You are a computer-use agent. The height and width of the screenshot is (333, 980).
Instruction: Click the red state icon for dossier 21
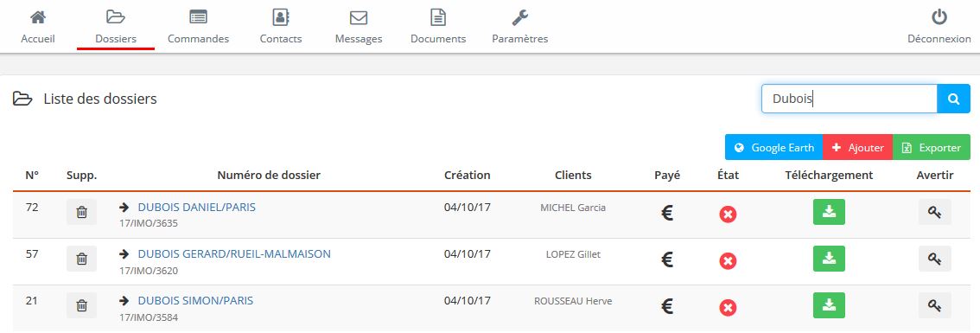(x=728, y=307)
